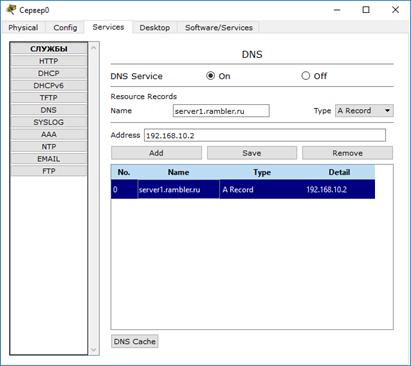Open the DHCP service settings
Viewport: 411px width, 366px height.
(x=49, y=73)
